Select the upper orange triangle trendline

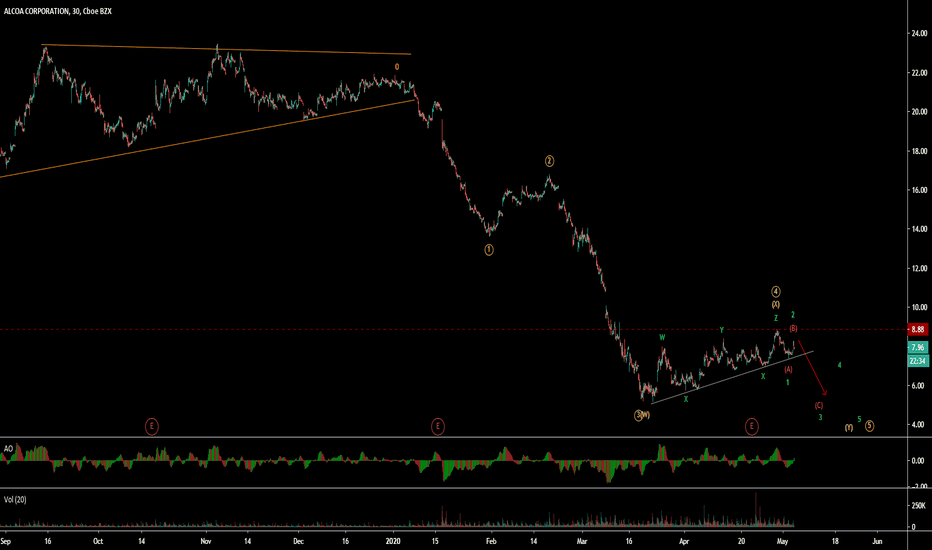point(226,49)
